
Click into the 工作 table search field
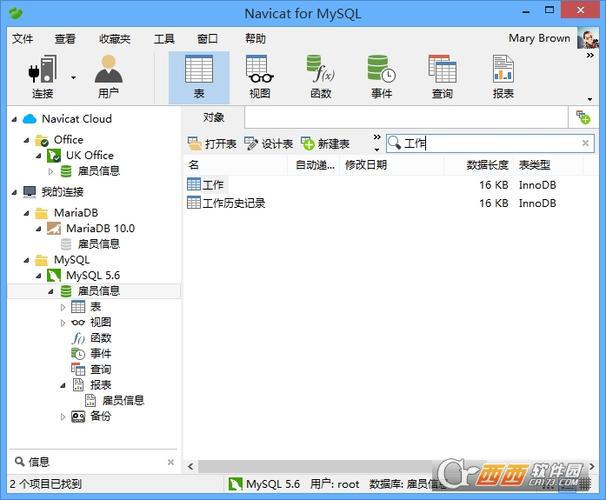pyautogui.click(x=491, y=143)
